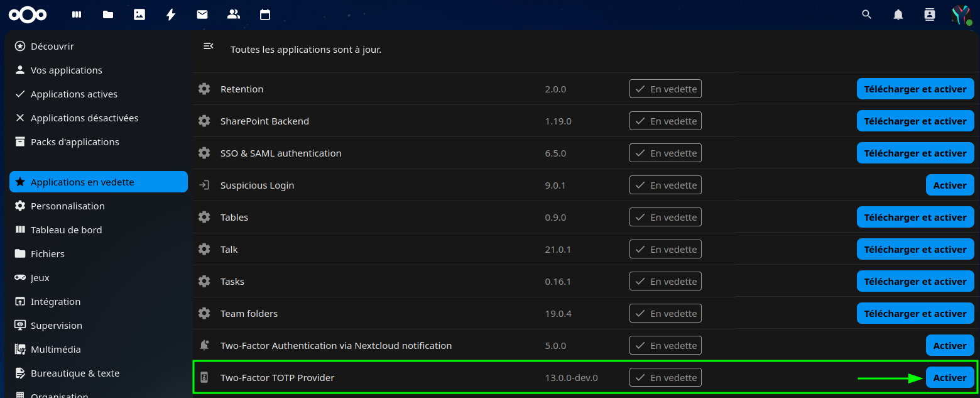The width and height of the screenshot is (980, 398).
Task: Click the search magnifier icon
Action: (867, 14)
